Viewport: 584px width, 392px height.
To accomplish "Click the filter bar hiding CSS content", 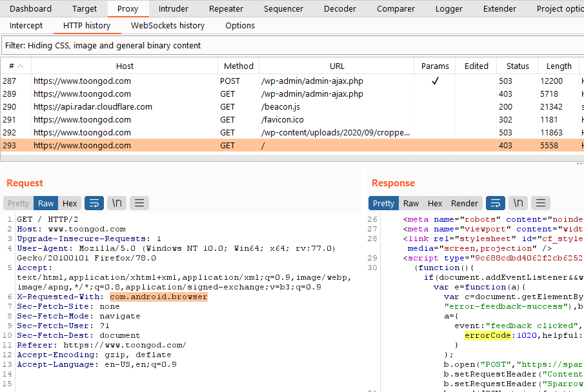I will point(292,45).
